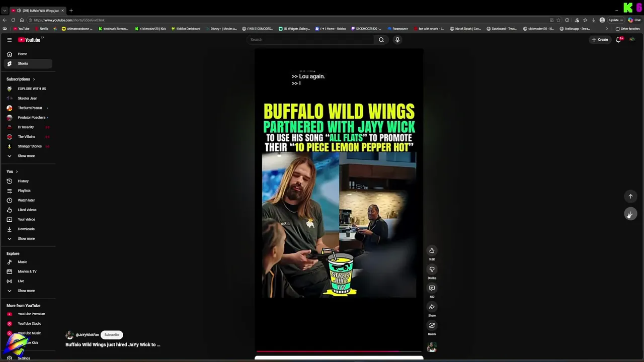This screenshot has width=644, height=362.
Task: Open a new browser tab
Action: [71, 10]
